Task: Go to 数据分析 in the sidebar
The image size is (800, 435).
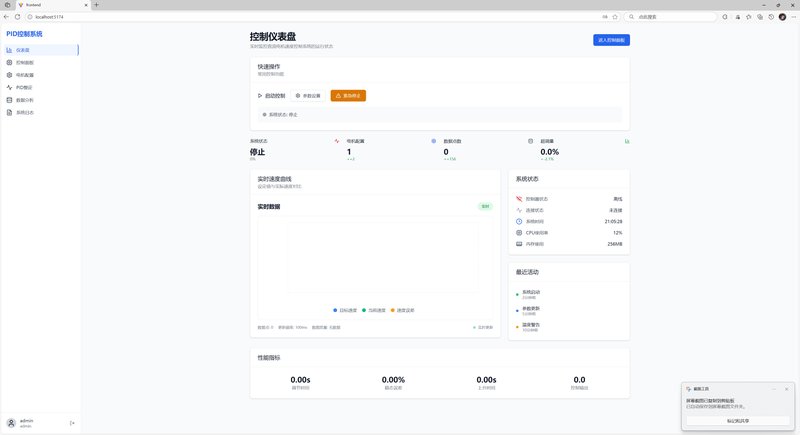Action: tap(25, 100)
